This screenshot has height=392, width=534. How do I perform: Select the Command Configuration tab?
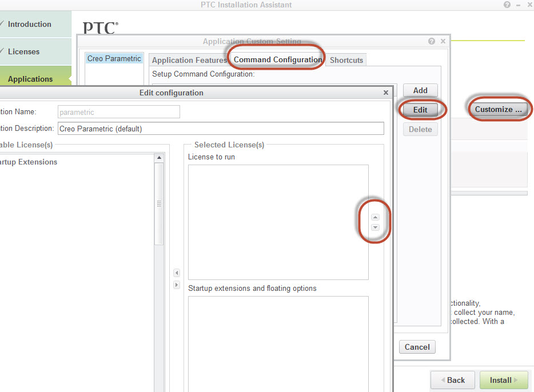[277, 59]
